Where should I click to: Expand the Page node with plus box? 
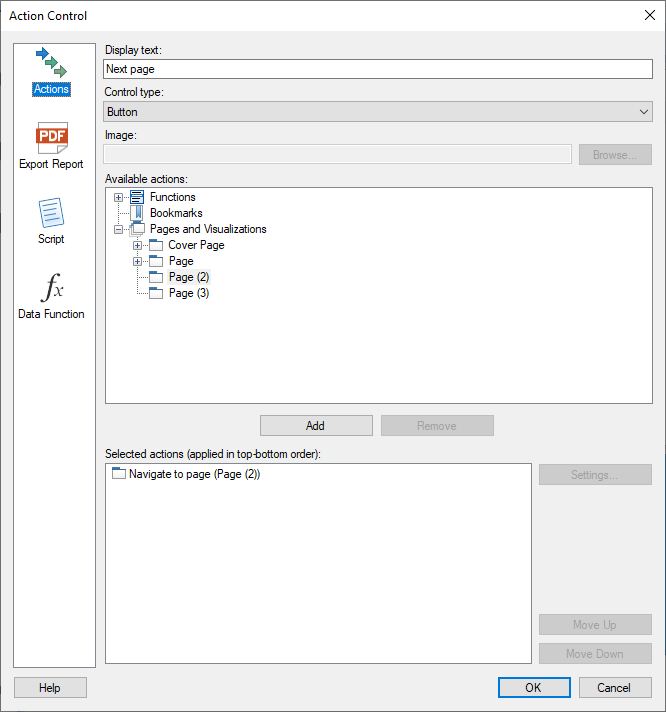point(138,262)
